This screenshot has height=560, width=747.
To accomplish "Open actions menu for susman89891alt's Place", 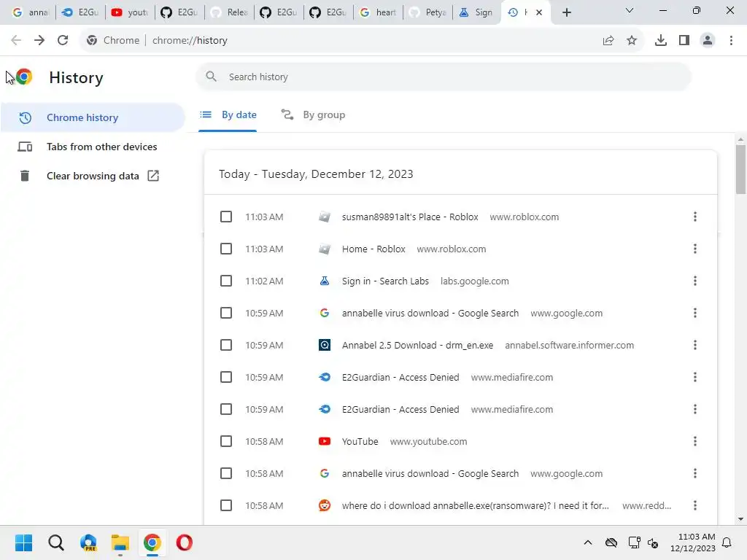I will pyautogui.click(x=695, y=217).
